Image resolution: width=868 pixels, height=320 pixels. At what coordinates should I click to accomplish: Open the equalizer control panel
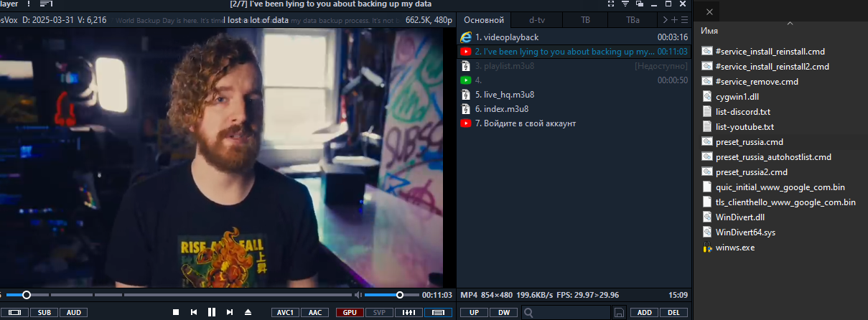tap(409, 312)
